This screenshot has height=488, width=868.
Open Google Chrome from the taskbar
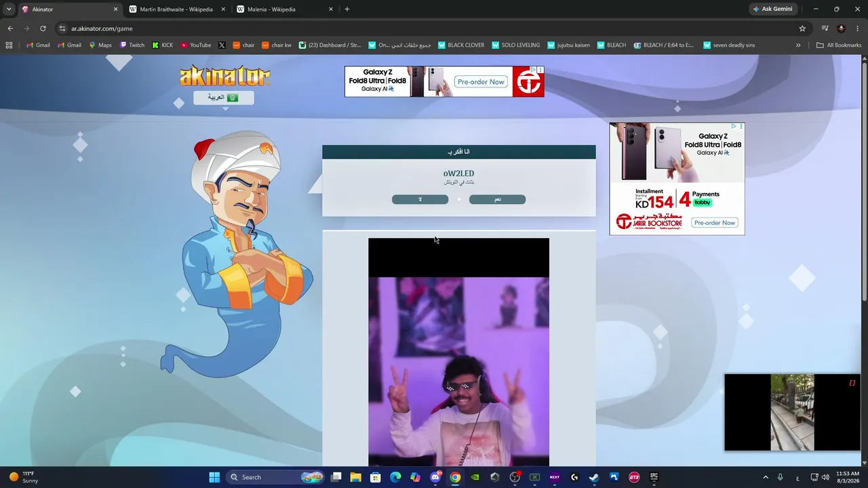coord(455,477)
